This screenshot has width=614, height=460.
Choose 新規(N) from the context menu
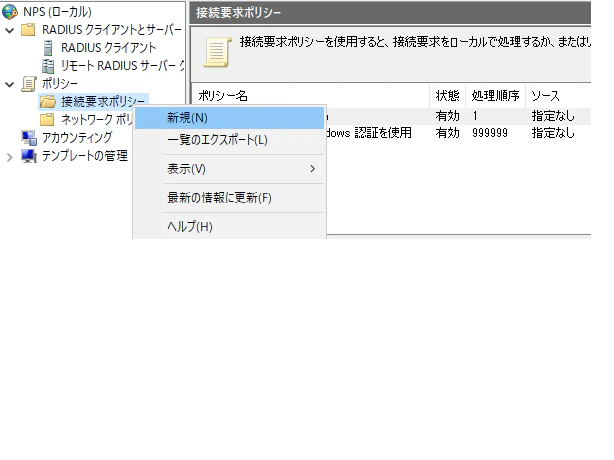(229, 118)
